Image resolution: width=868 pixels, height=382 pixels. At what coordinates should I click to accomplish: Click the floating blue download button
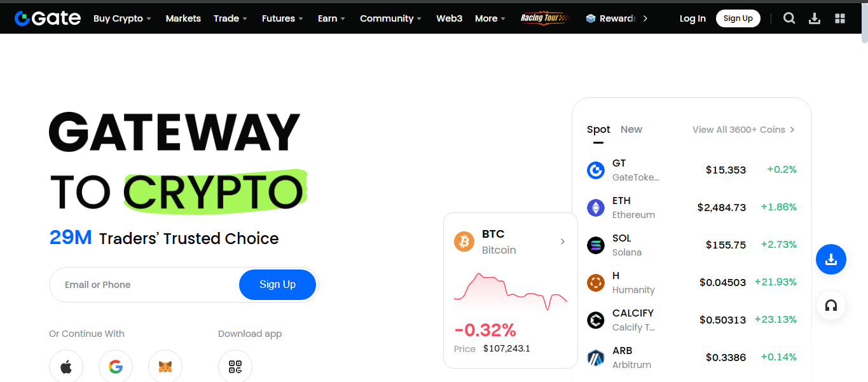tap(830, 259)
